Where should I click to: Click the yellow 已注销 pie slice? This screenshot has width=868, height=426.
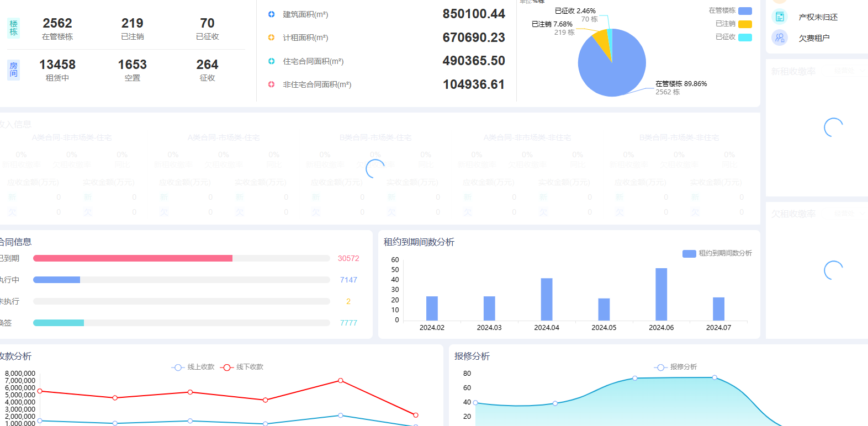point(601,42)
